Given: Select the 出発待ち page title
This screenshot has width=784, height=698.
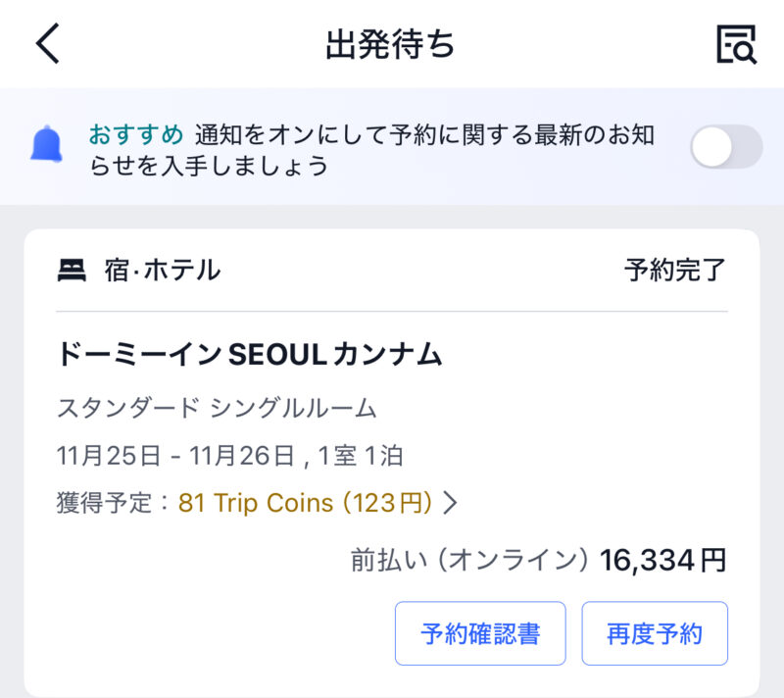Looking at the screenshot, I should (x=391, y=44).
